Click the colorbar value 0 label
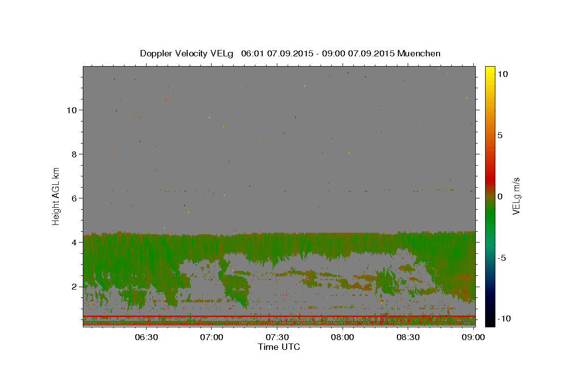 (x=500, y=196)
